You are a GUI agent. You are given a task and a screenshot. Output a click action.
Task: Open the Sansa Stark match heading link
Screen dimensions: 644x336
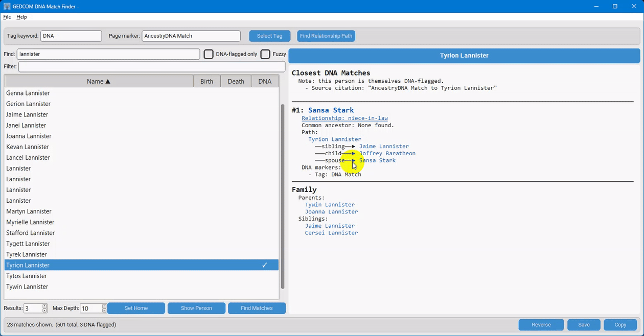coord(331,110)
